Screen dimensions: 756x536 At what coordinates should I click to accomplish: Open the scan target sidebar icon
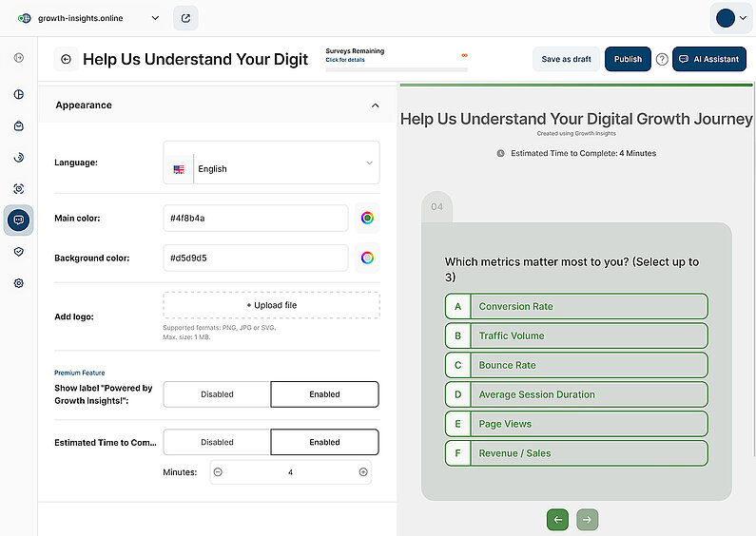click(19, 189)
